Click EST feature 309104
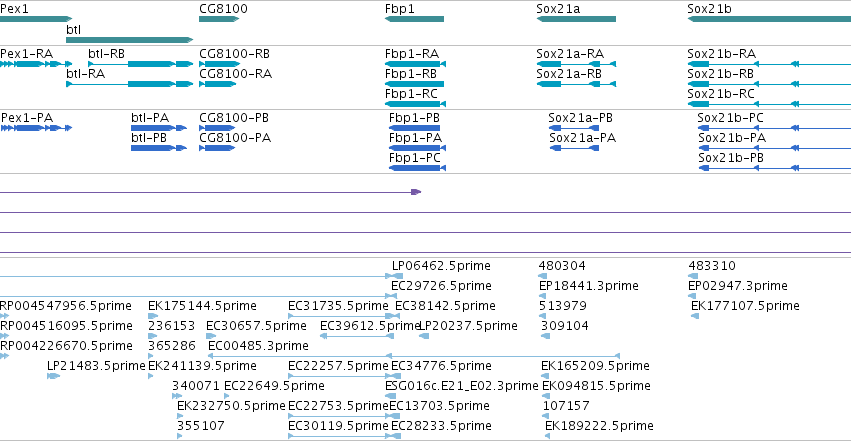This screenshot has height=441, width=851. (545, 336)
